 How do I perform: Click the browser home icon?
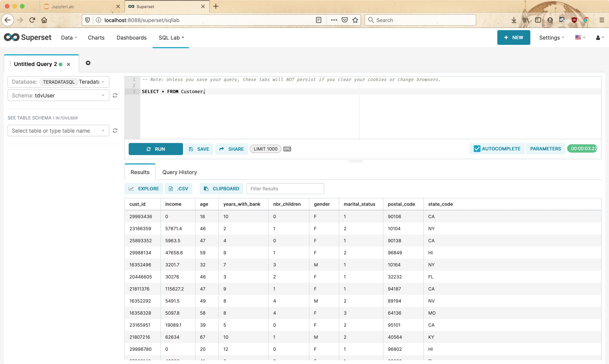pyautogui.click(x=44, y=20)
